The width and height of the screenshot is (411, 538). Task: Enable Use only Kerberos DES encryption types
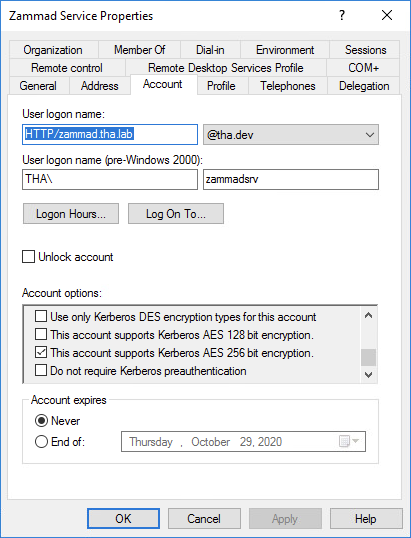point(41,316)
